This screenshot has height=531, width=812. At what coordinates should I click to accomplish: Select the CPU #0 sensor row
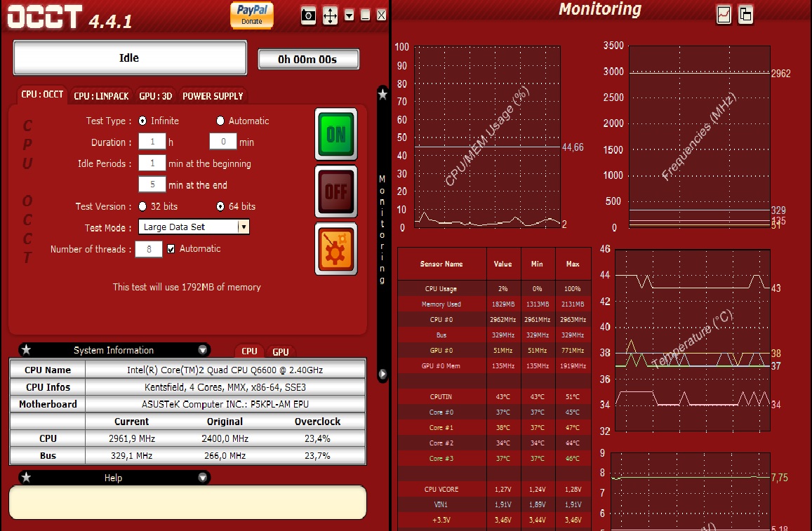tap(494, 320)
